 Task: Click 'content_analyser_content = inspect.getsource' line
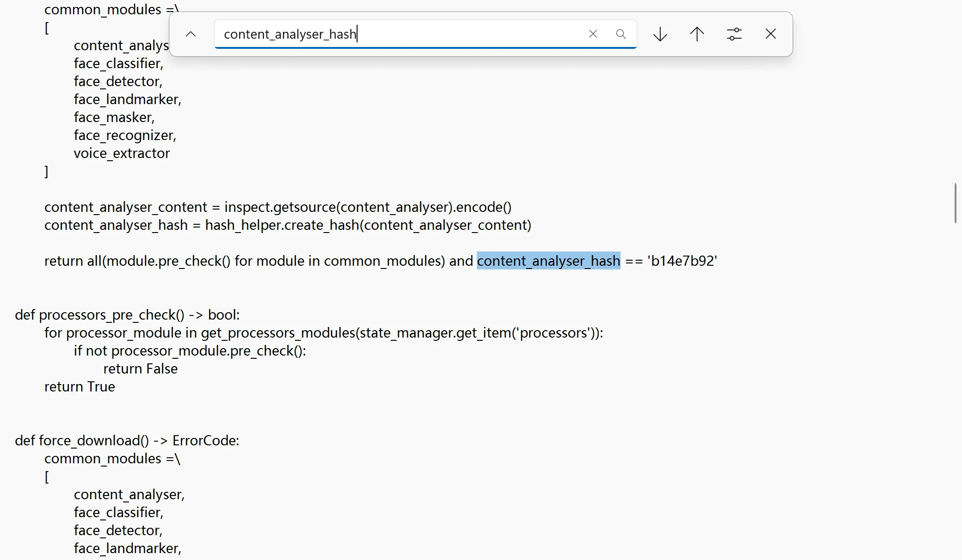pyautogui.click(x=278, y=207)
